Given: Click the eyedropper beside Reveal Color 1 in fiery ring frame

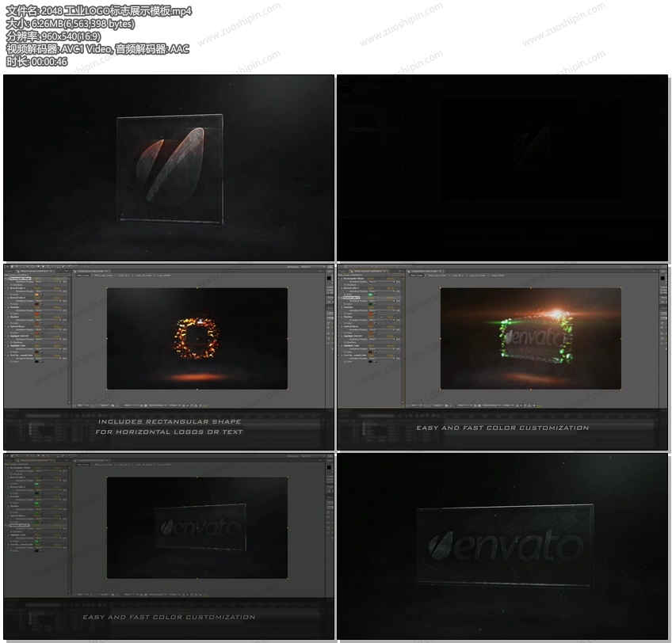Looking at the screenshot, I should tap(43, 294).
